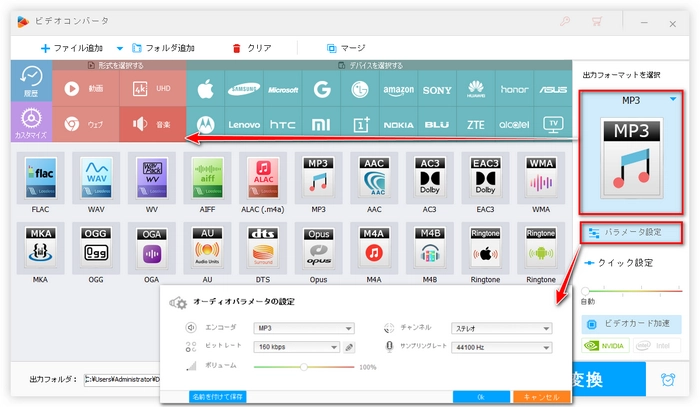Expand the エンコーダ MP3 dropdown
Image resolution: width=700 pixels, height=407 pixels.
point(304,328)
